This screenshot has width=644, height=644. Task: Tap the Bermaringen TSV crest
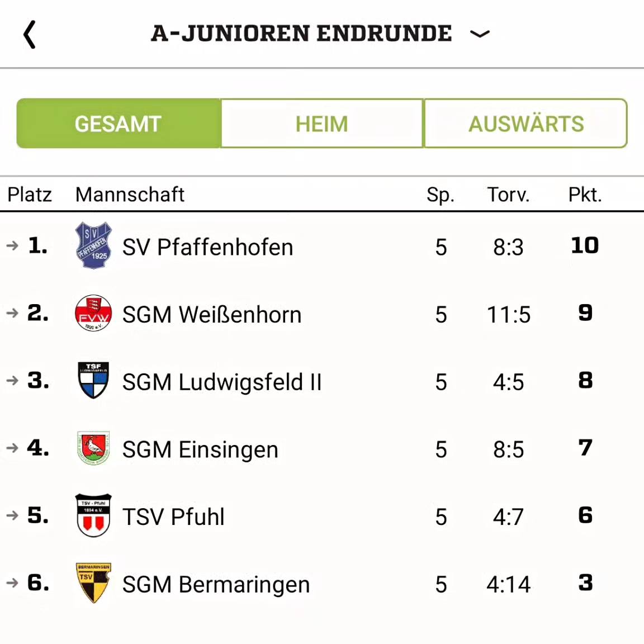93,583
